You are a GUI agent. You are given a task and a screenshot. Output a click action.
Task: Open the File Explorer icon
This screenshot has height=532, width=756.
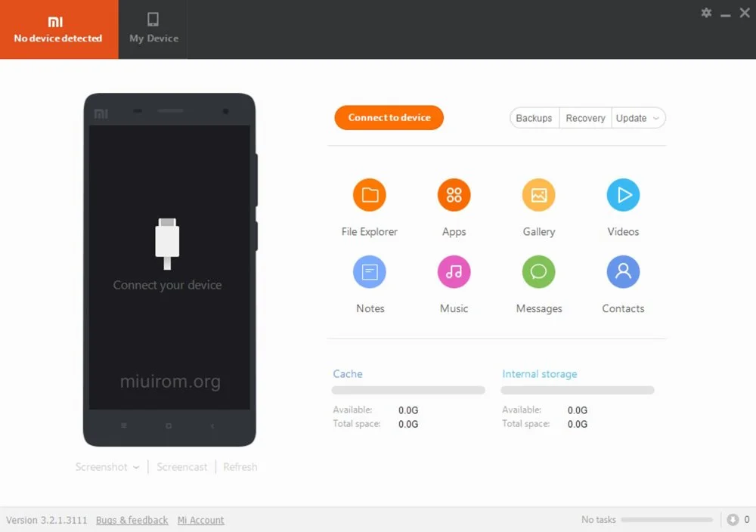point(370,195)
